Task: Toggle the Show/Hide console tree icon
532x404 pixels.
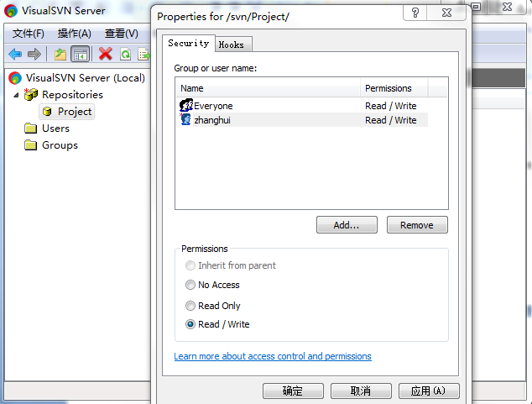Action: (80, 54)
